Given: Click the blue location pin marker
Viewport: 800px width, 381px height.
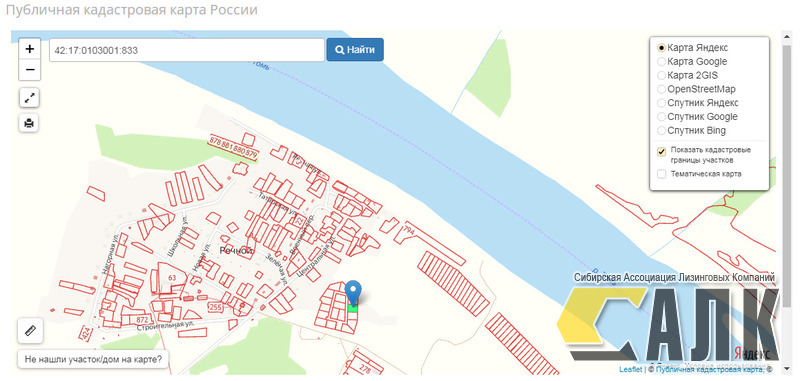Looking at the screenshot, I should click(353, 293).
